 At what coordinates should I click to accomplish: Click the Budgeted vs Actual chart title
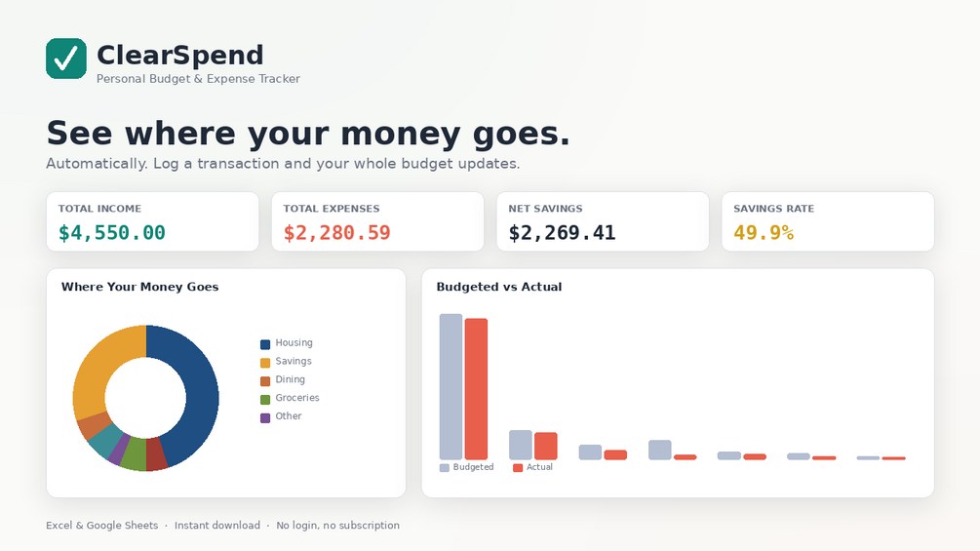(x=498, y=287)
